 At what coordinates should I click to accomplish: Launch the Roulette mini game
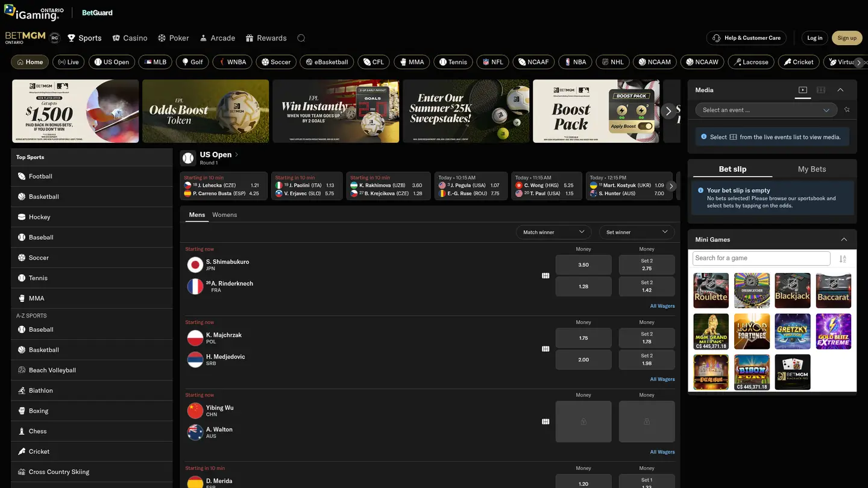[x=711, y=290]
